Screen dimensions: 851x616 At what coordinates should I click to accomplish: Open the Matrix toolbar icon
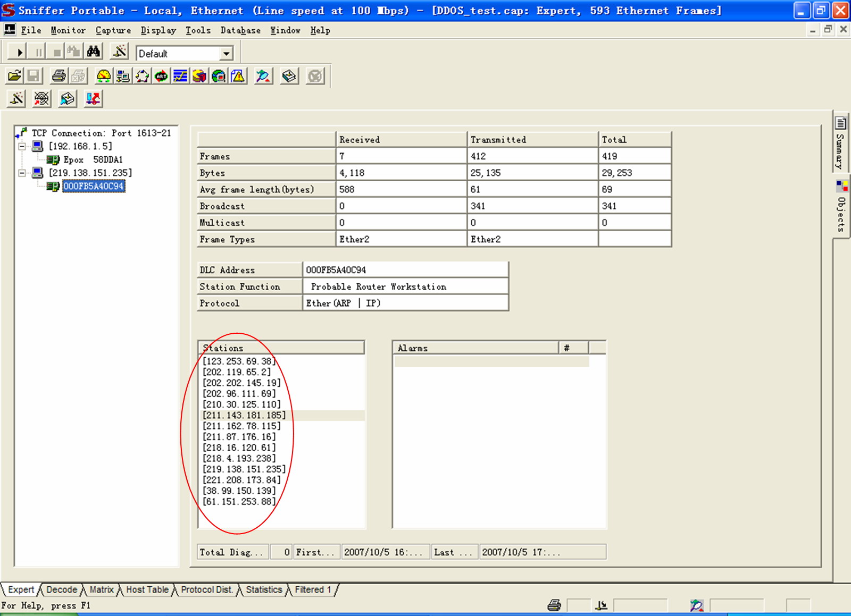pos(142,77)
